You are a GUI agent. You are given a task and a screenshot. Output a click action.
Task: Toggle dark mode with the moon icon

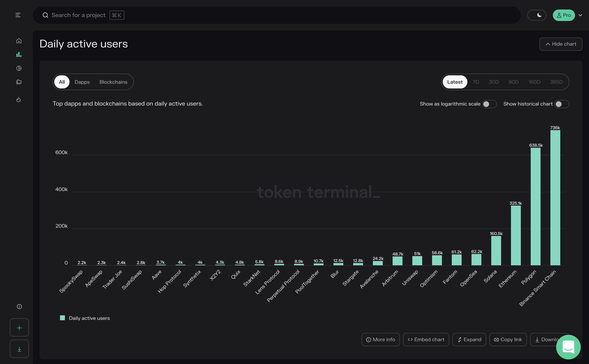pyautogui.click(x=537, y=15)
